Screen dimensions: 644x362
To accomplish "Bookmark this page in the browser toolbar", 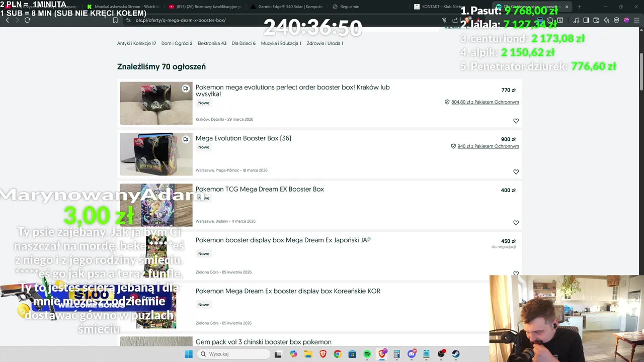I will point(115,20).
